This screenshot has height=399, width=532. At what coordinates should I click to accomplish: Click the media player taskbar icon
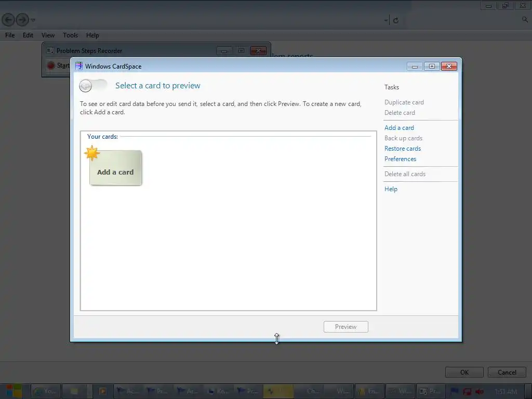pyautogui.click(x=102, y=391)
